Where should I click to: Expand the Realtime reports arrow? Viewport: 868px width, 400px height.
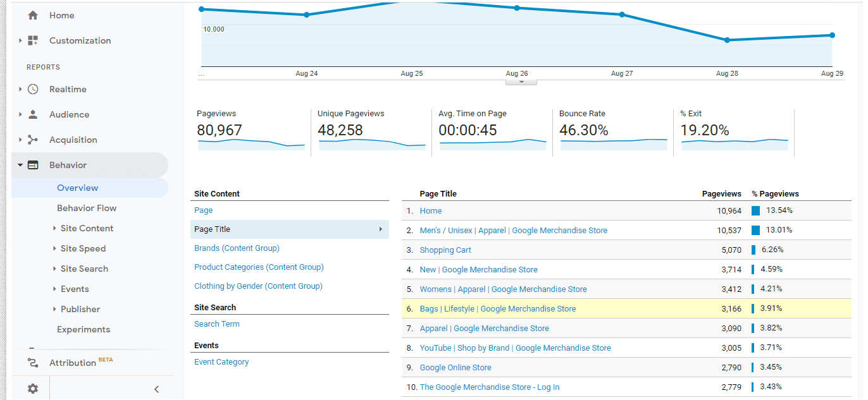tap(20, 89)
